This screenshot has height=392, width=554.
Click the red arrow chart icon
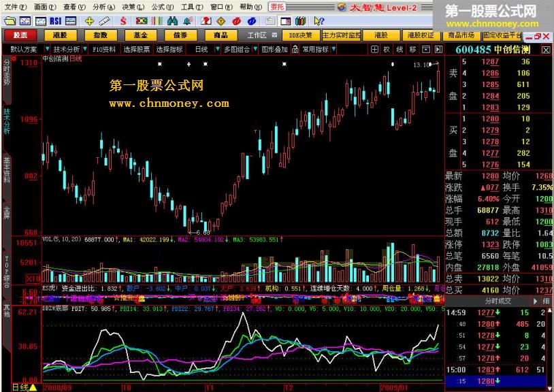(x=206, y=21)
